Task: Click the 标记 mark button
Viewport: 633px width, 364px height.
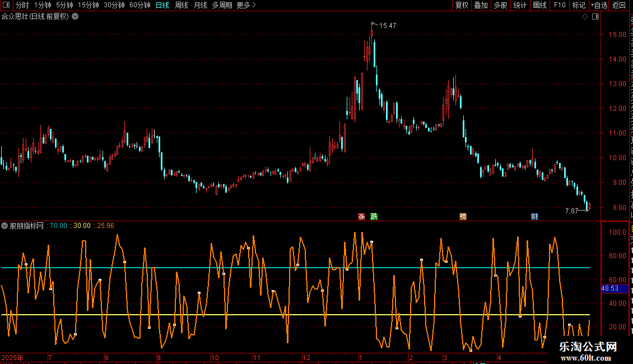Action: [x=579, y=5]
